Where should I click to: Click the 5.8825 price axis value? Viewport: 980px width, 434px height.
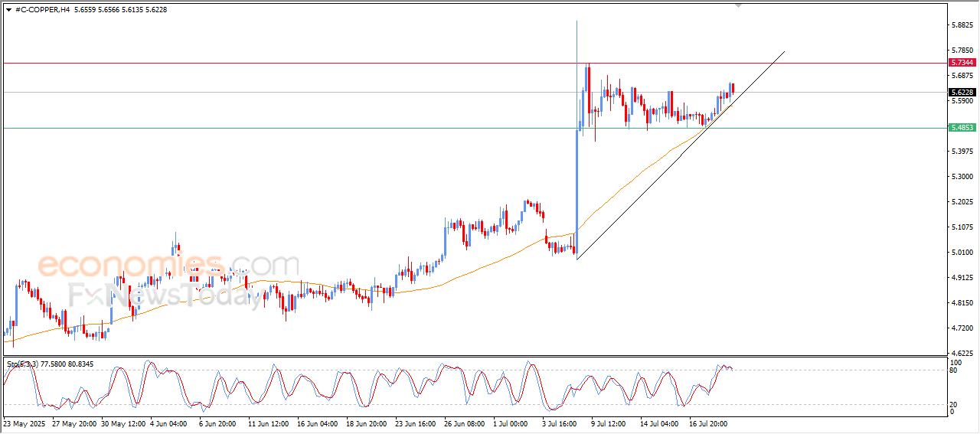962,25
